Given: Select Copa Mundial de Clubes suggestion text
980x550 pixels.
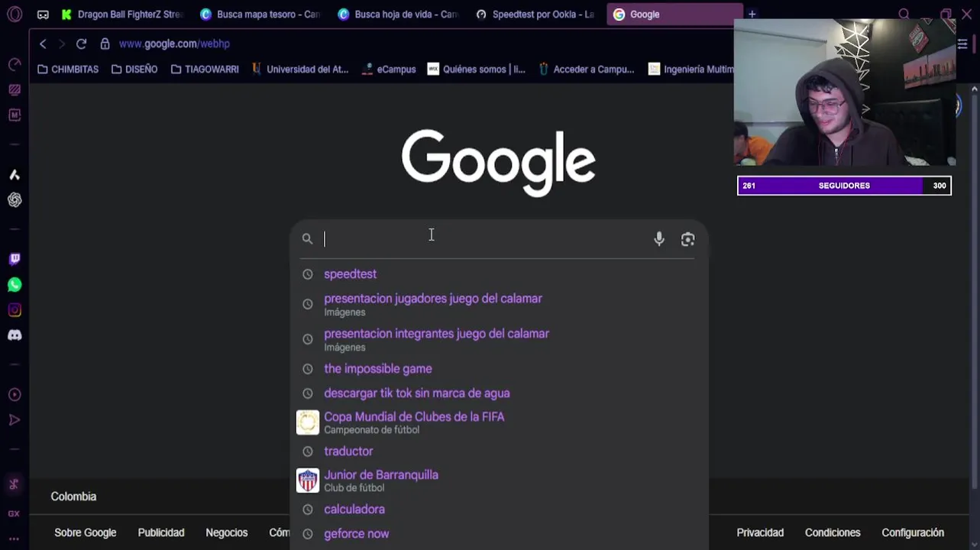Looking at the screenshot, I should (x=414, y=417).
